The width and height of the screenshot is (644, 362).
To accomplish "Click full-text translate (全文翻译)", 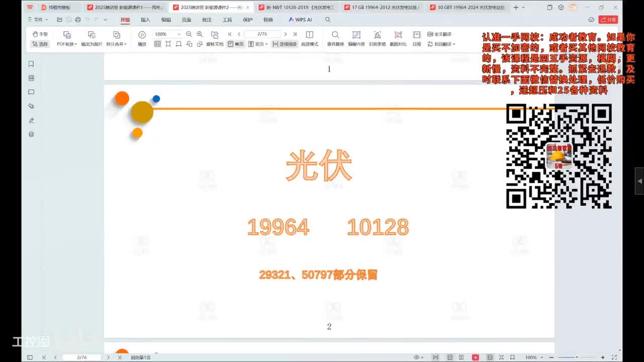I will tap(439, 34).
